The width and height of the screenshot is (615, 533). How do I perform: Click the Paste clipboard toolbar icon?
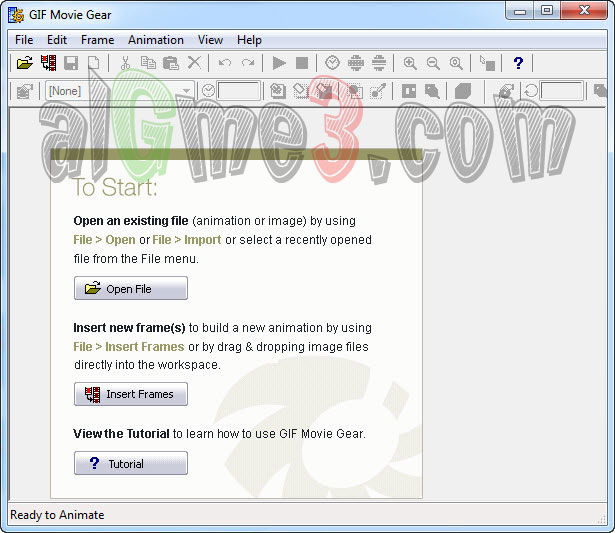(171, 63)
